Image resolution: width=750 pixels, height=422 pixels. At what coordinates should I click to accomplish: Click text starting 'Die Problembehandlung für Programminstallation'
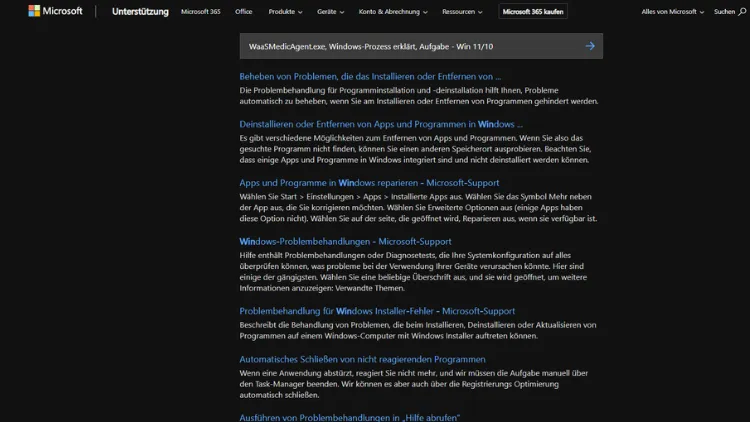(x=419, y=96)
